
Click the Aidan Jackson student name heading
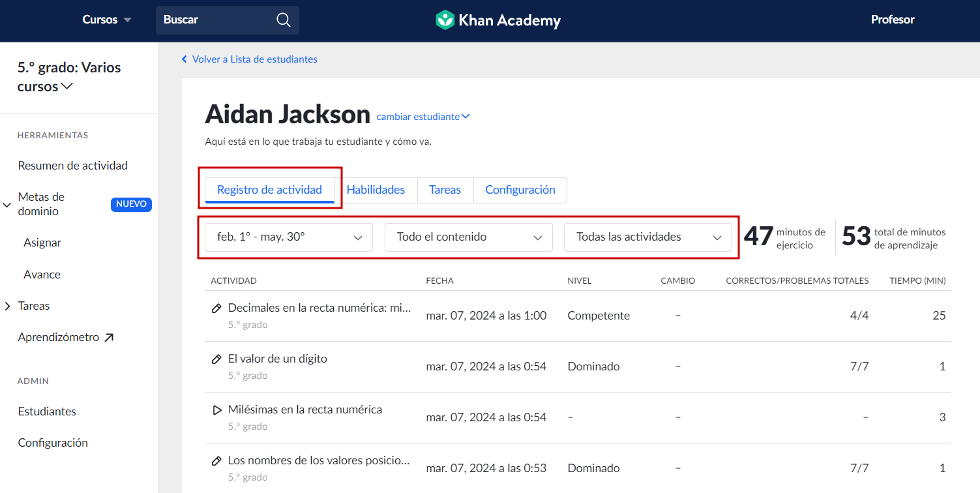tap(288, 115)
